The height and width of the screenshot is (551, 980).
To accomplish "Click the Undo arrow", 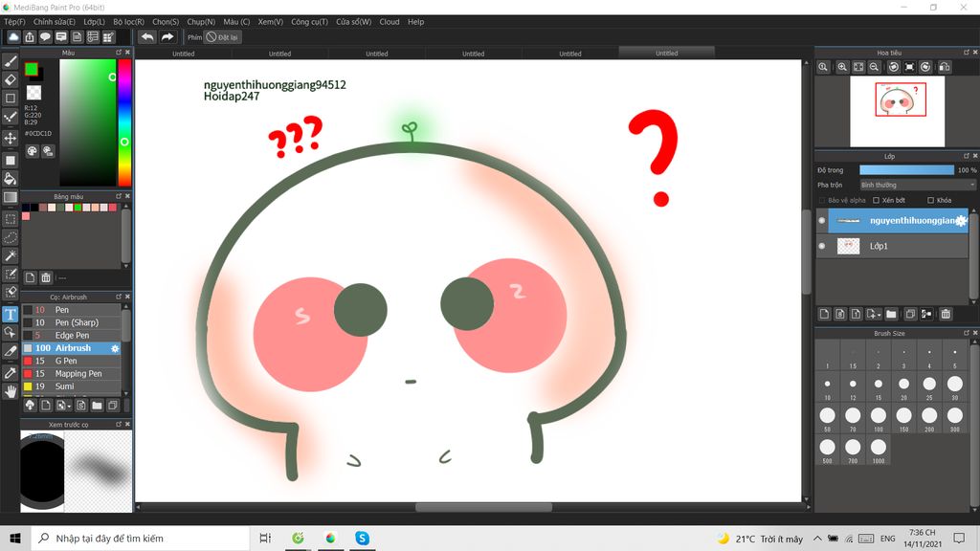I will click(x=147, y=37).
